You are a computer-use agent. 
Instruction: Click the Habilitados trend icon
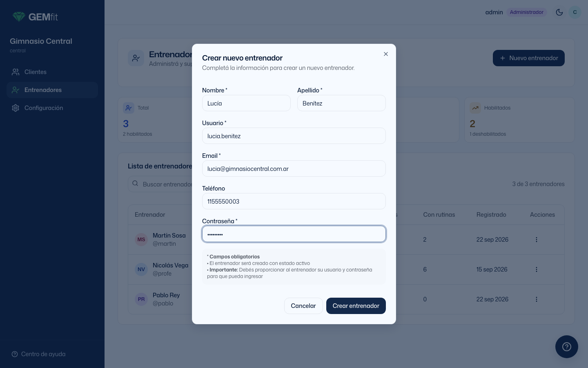coord(475,108)
